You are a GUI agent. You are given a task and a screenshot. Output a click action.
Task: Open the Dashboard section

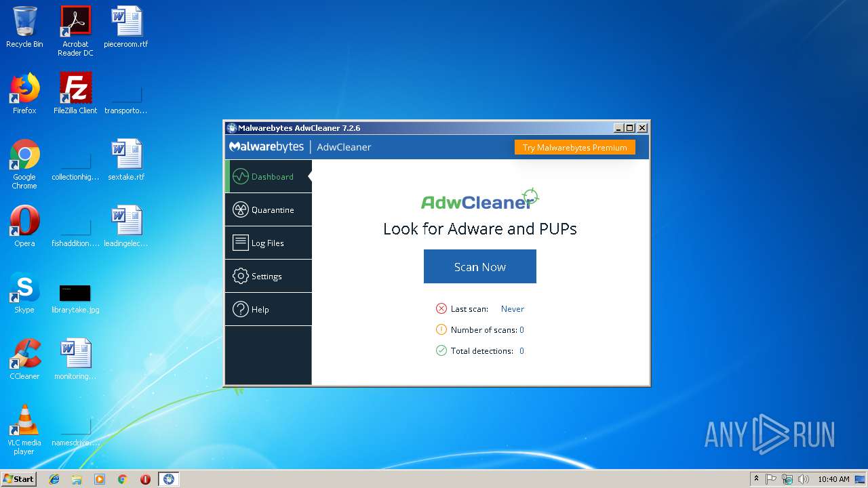pos(269,176)
